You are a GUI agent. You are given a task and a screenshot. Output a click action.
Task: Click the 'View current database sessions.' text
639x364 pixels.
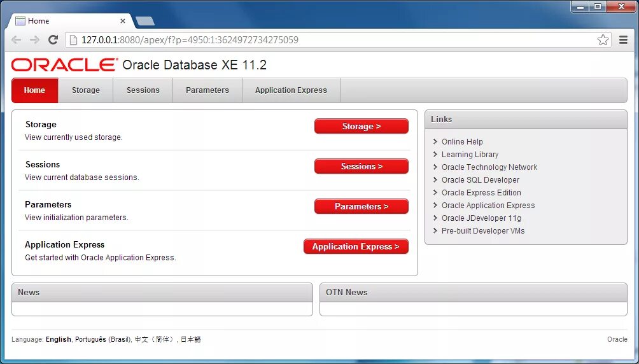[82, 178]
